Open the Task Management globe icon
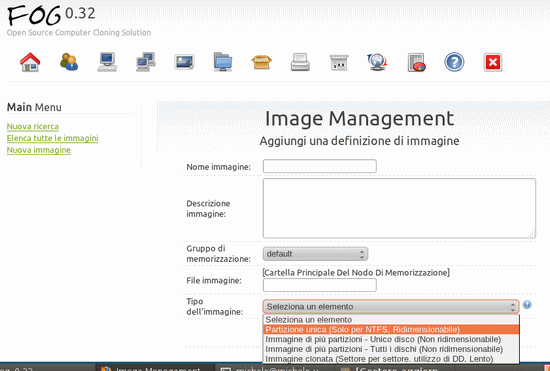 [x=377, y=62]
